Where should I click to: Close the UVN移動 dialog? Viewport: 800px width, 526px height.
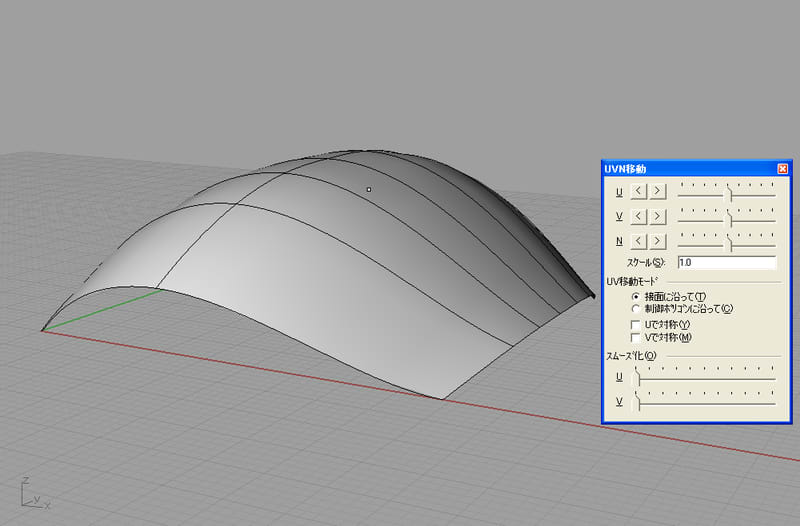click(x=782, y=169)
